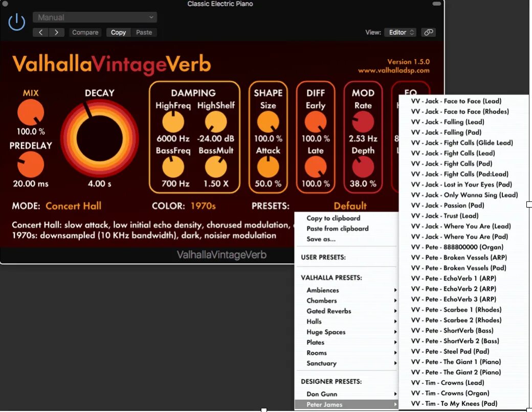This screenshot has width=532, height=412.
Task: Pick VV - Pete - EchoVerb 2 (ARP)
Action: (464, 289)
